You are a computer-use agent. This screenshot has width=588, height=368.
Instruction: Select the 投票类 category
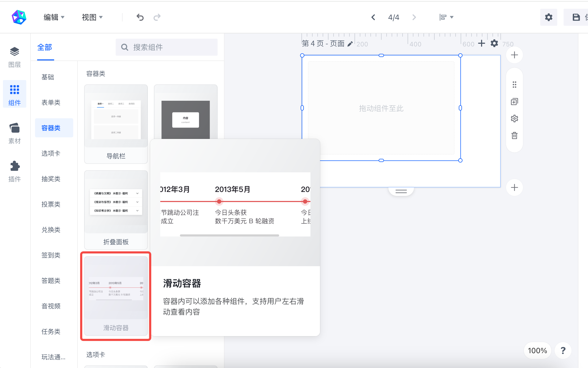pyautogui.click(x=51, y=204)
